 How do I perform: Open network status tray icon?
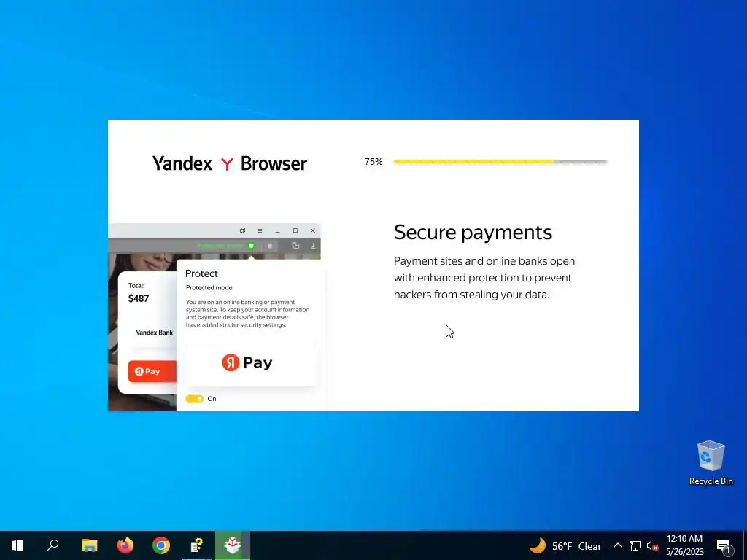(635, 545)
